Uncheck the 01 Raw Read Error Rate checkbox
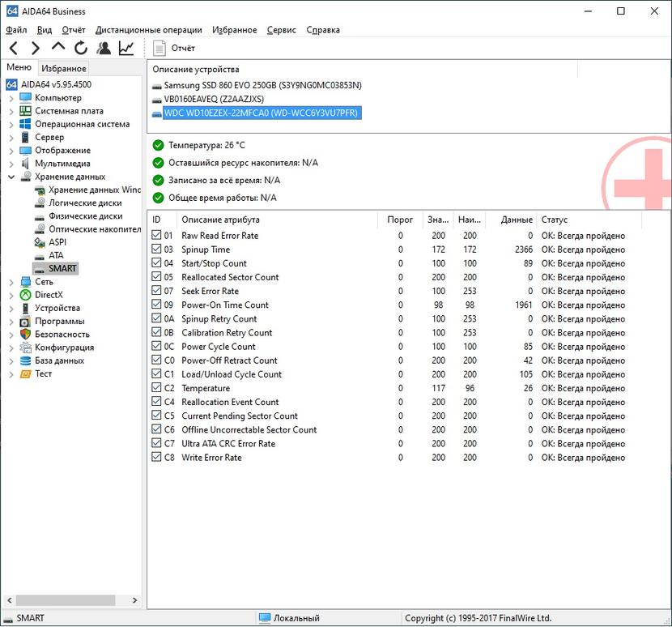672x627 pixels. (156, 235)
